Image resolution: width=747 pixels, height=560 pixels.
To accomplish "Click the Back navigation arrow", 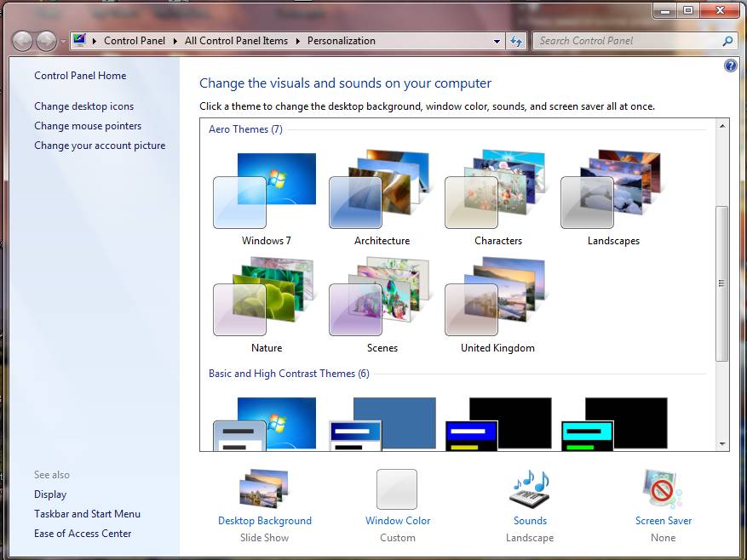I will tap(22, 41).
